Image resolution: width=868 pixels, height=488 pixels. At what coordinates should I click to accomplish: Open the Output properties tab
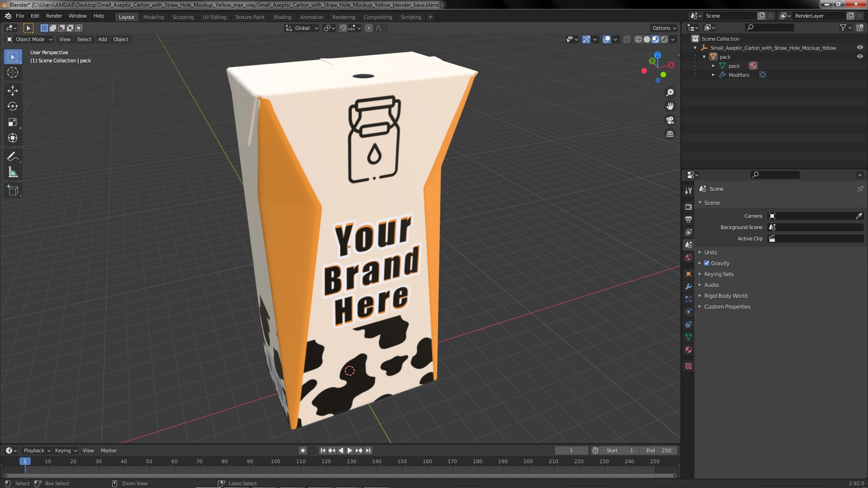pyautogui.click(x=689, y=219)
